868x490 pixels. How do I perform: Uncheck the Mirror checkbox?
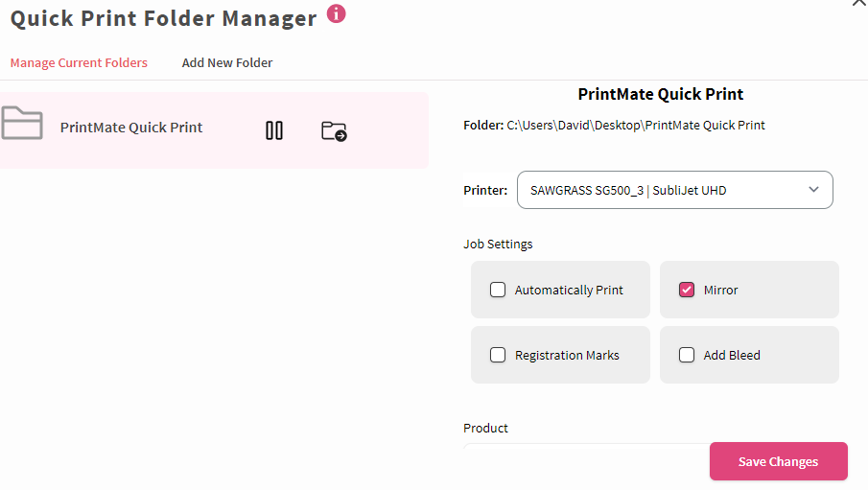(687, 290)
